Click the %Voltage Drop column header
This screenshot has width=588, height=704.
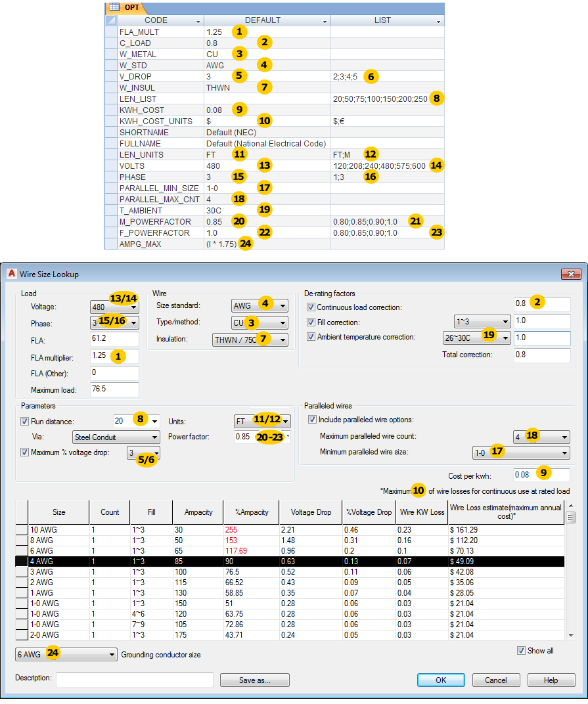point(369,512)
